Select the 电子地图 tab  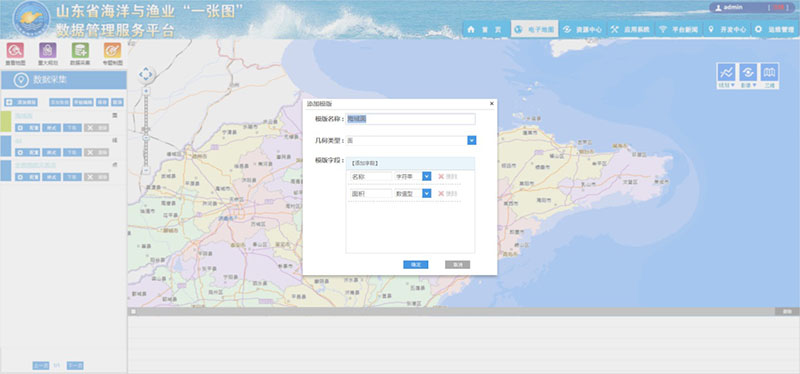[535, 30]
